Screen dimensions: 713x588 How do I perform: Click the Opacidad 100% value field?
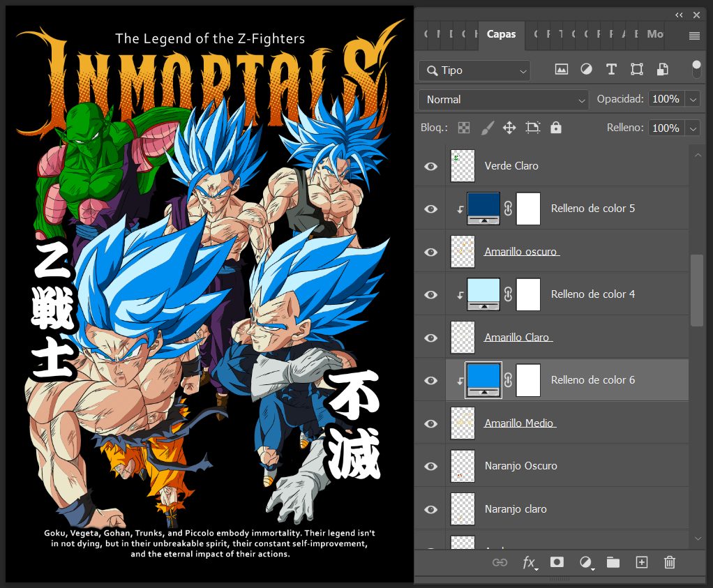[x=666, y=99]
